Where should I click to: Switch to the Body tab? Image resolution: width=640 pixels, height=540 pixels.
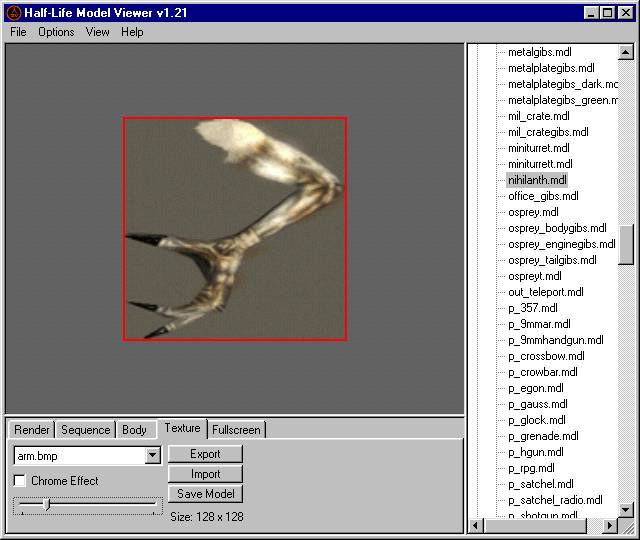(134, 430)
